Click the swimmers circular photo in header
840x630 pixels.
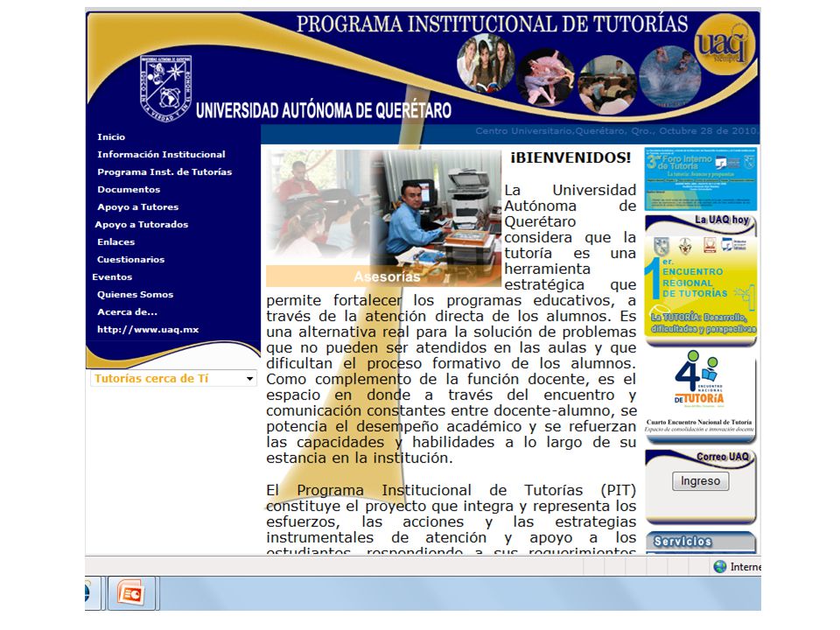669,75
